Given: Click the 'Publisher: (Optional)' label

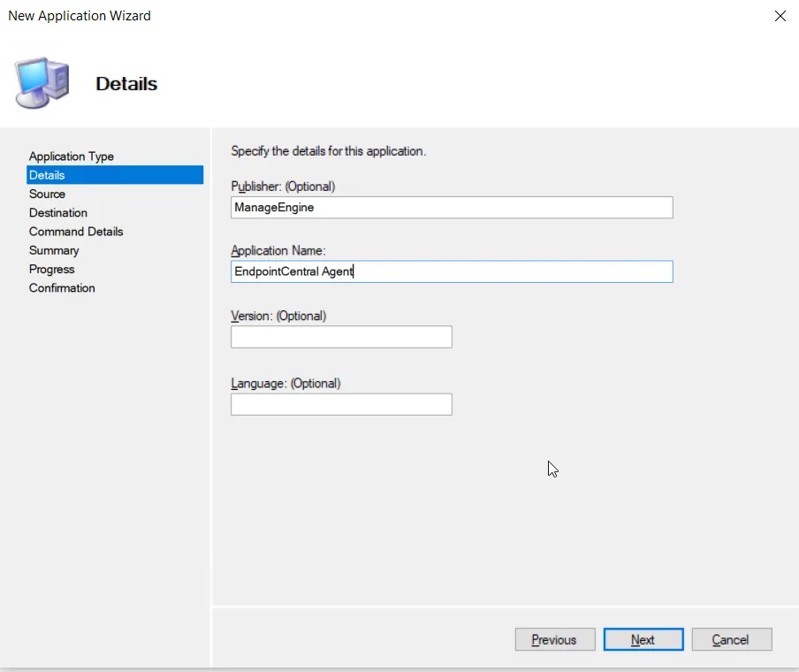Looking at the screenshot, I should 283,187.
